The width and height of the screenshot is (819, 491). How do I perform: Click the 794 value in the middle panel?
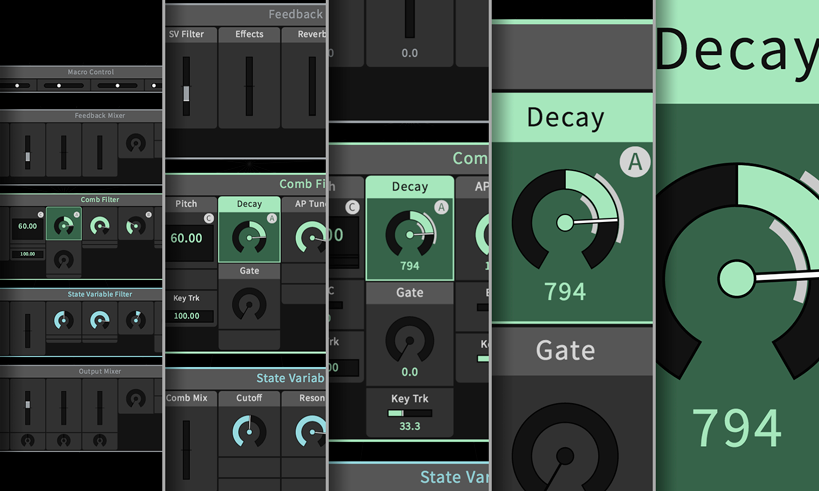[410, 266]
